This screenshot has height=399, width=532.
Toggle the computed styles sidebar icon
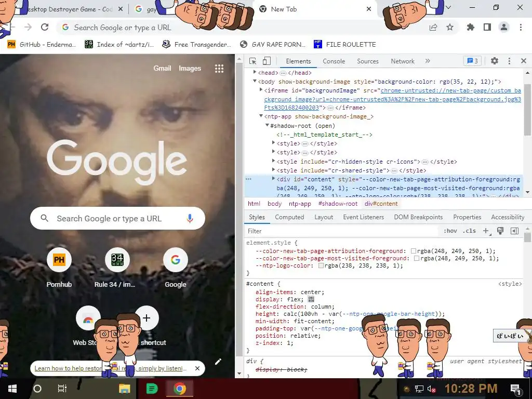point(514,231)
